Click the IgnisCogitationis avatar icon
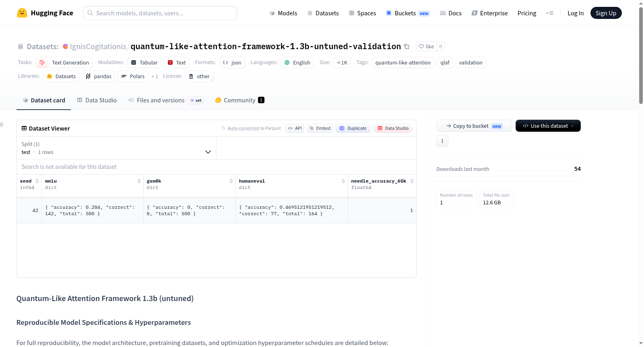 point(66,46)
